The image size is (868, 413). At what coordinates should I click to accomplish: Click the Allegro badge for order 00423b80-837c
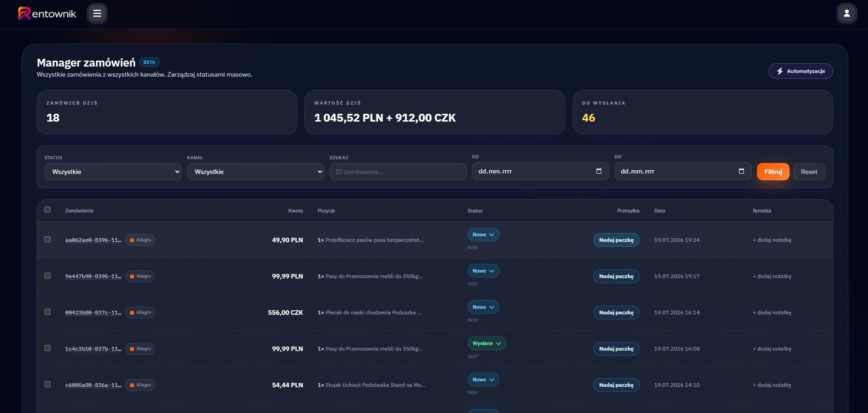[x=140, y=313]
